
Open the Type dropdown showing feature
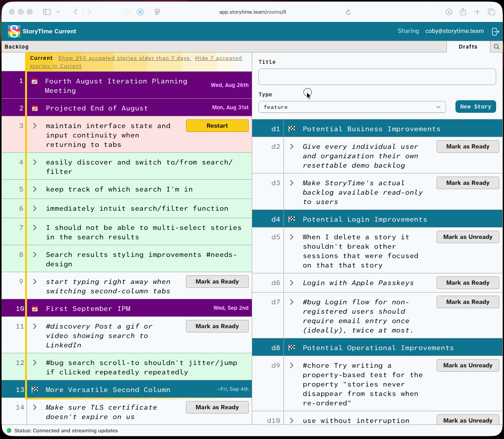(352, 107)
